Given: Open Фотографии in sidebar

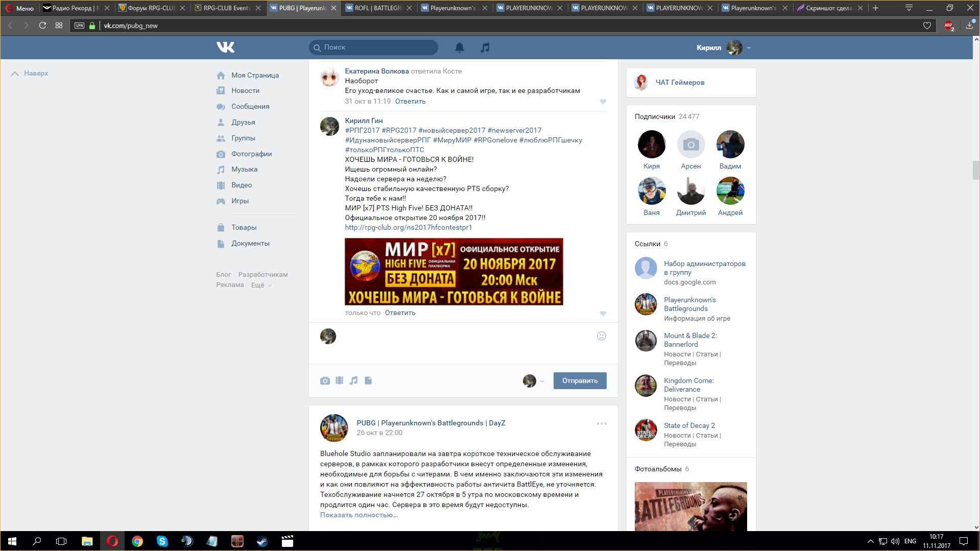Looking at the screenshot, I should click(251, 154).
